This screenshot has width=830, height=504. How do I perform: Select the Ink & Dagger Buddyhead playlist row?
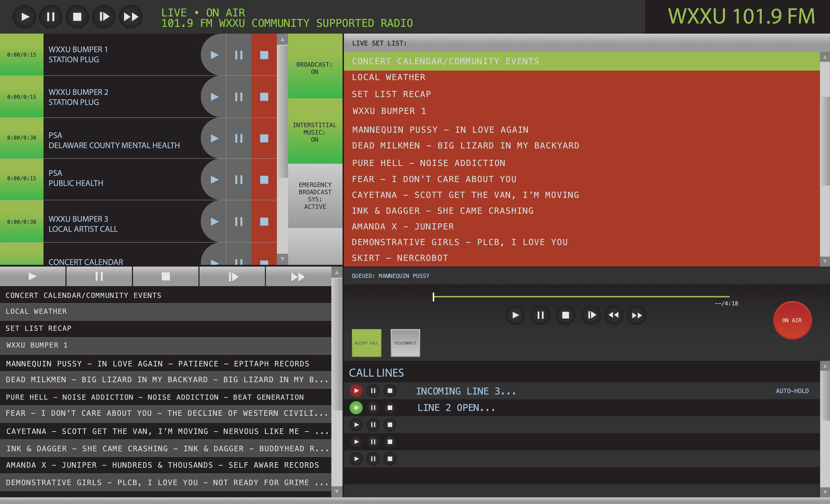165,449
